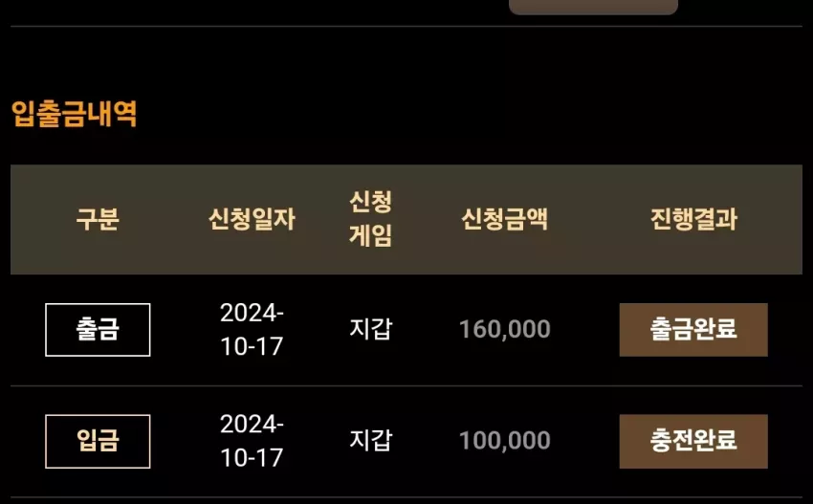This screenshot has width=813, height=504.
Task: Click the 입금 type badge
Action: pos(98,441)
